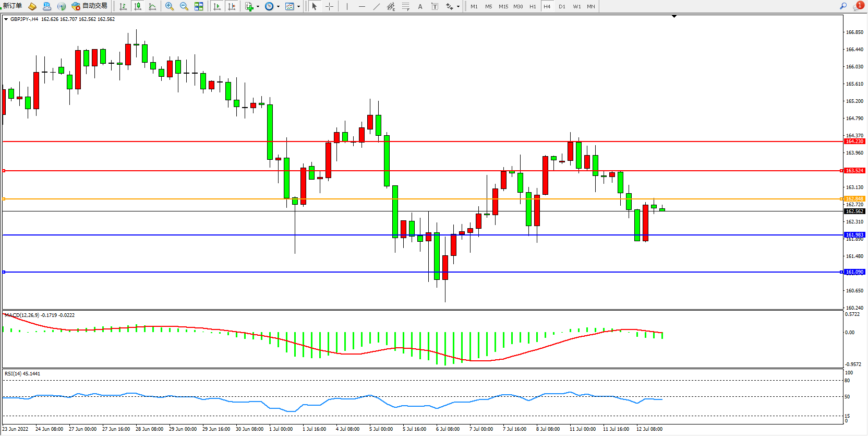The width and height of the screenshot is (868, 436).
Task: Click the 自动交易 auto trading button
Action: pos(90,6)
